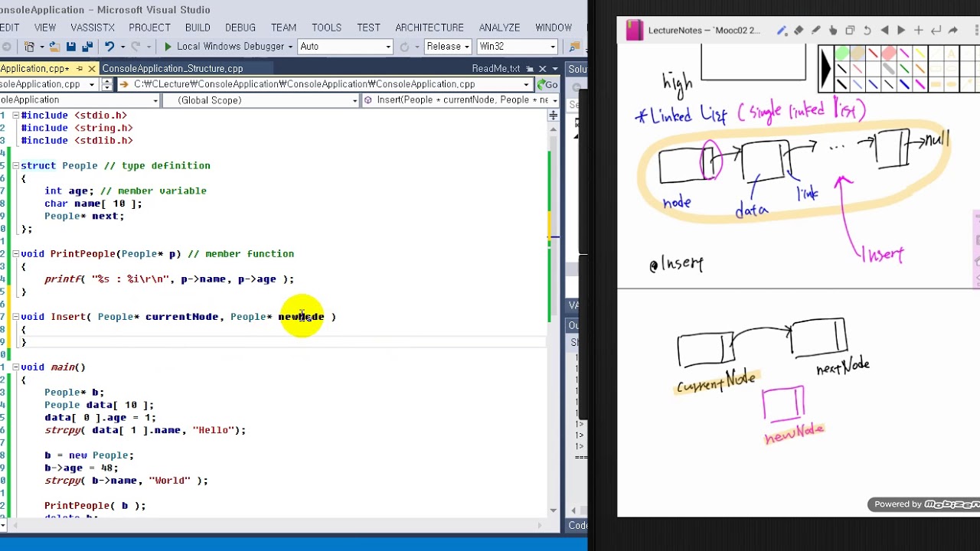
Task: Open the Global Scope dropdown
Action: click(x=354, y=100)
